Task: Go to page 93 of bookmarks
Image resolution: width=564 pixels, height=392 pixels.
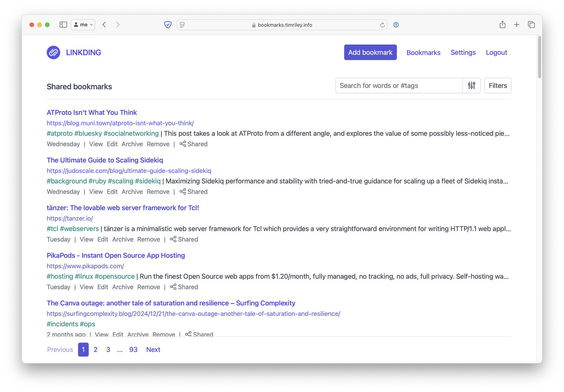Action: (133, 349)
